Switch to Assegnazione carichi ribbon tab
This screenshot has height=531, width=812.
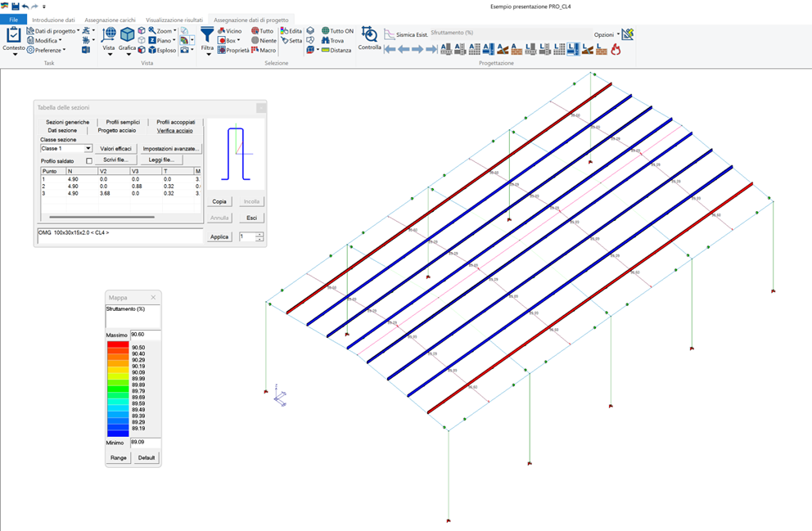tap(110, 20)
